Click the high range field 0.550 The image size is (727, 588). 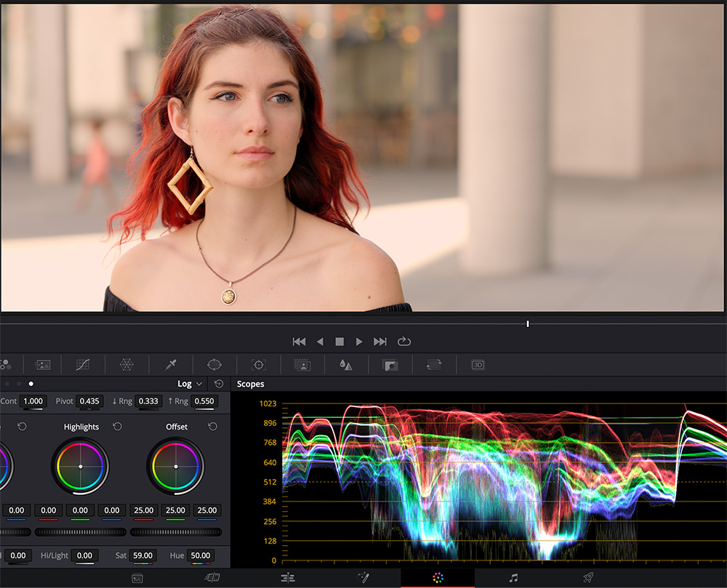point(204,401)
